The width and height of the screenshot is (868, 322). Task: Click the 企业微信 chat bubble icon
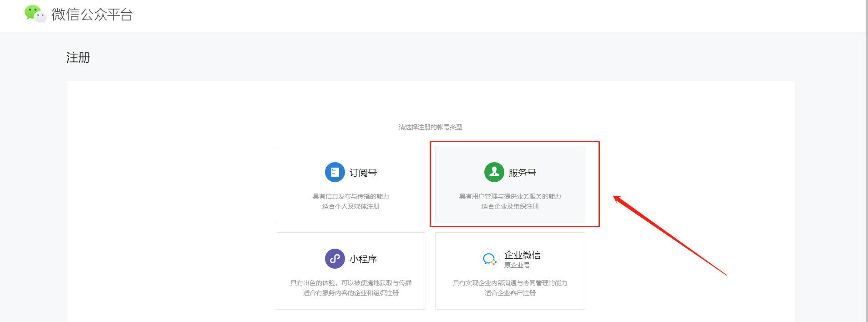[x=490, y=259]
